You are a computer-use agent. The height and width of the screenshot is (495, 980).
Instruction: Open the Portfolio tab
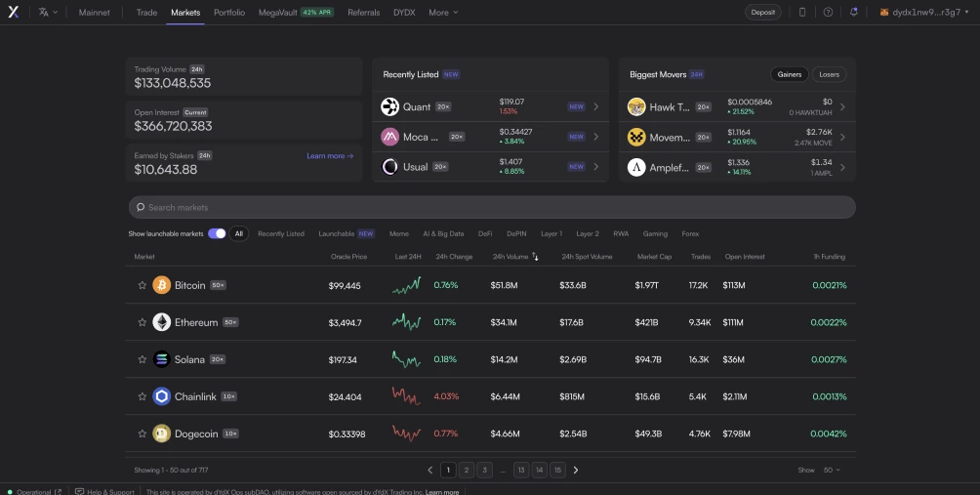click(x=229, y=12)
